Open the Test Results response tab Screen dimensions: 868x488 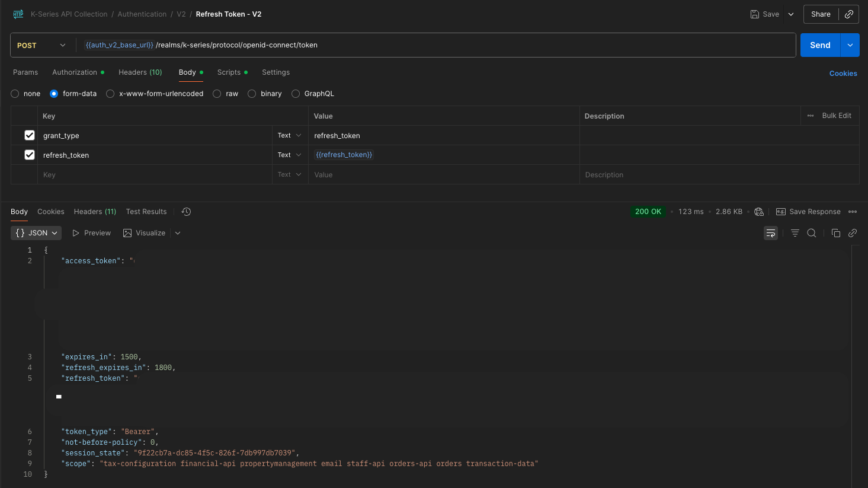(x=146, y=212)
